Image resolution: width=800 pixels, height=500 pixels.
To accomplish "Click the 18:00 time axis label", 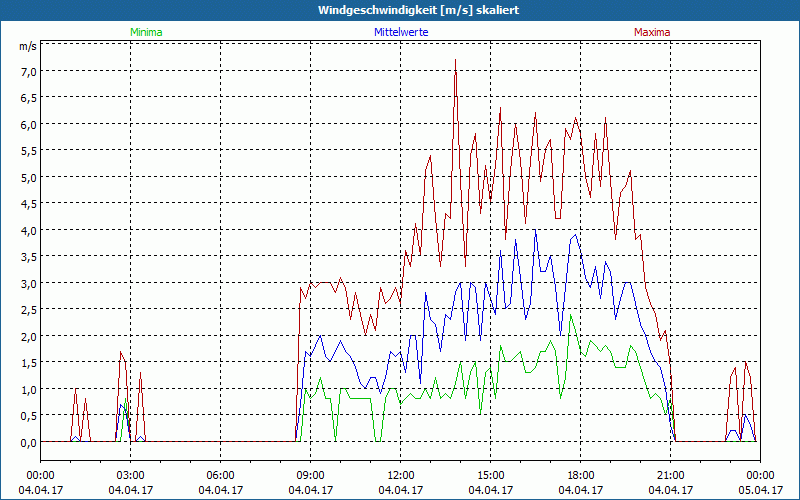I will pyautogui.click(x=581, y=476).
